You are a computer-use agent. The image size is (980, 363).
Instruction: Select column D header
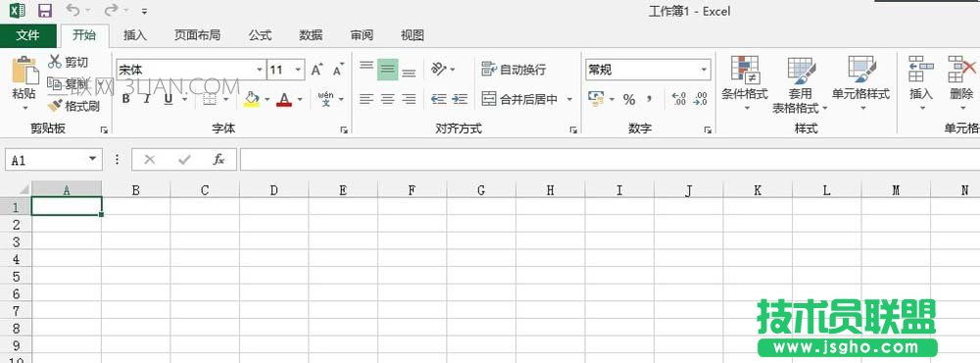click(273, 189)
